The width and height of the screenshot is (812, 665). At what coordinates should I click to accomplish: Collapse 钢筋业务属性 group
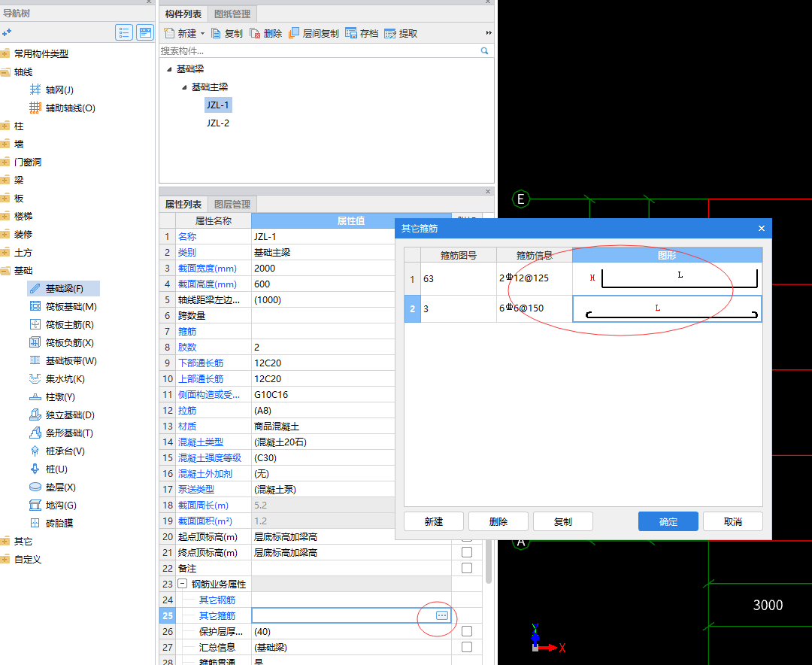coord(182,584)
